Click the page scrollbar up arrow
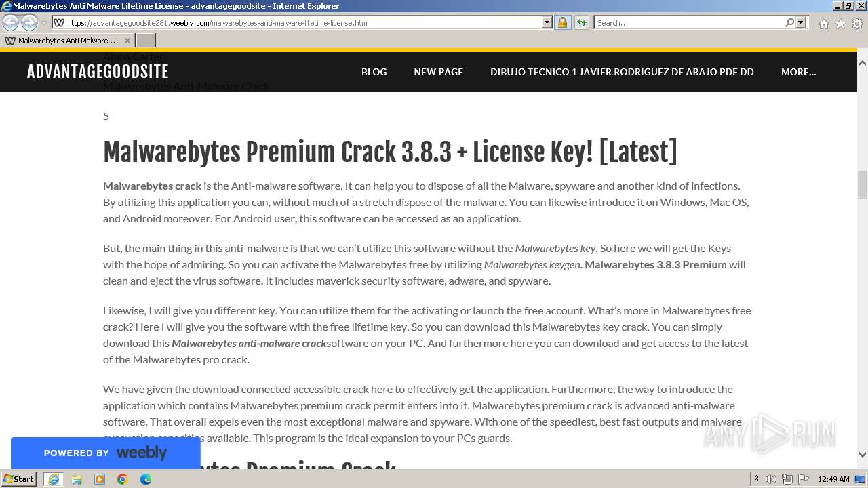The height and width of the screenshot is (488, 868). tap(863, 63)
